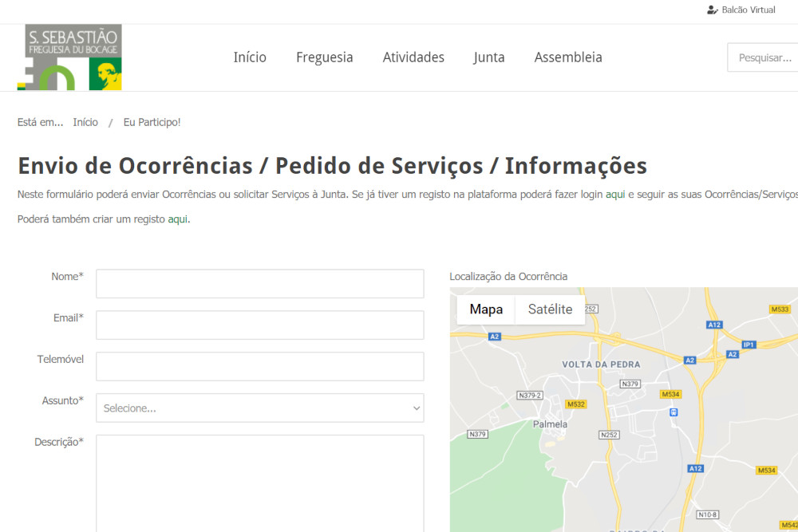
Task: Open the Freguesia menu
Action: pyautogui.click(x=324, y=57)
